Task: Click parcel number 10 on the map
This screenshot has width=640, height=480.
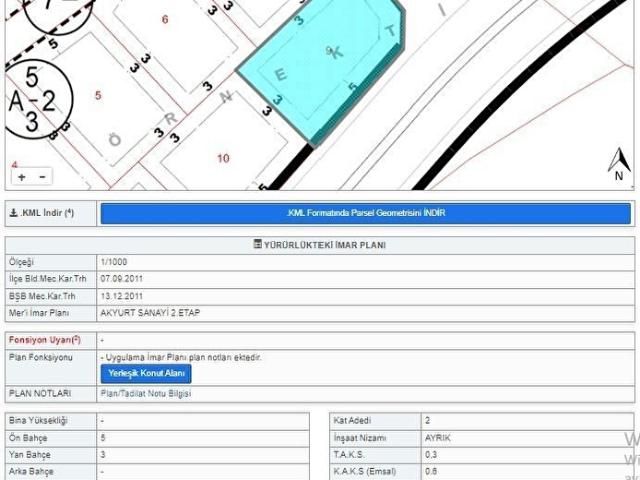Action: click(222, 158)
